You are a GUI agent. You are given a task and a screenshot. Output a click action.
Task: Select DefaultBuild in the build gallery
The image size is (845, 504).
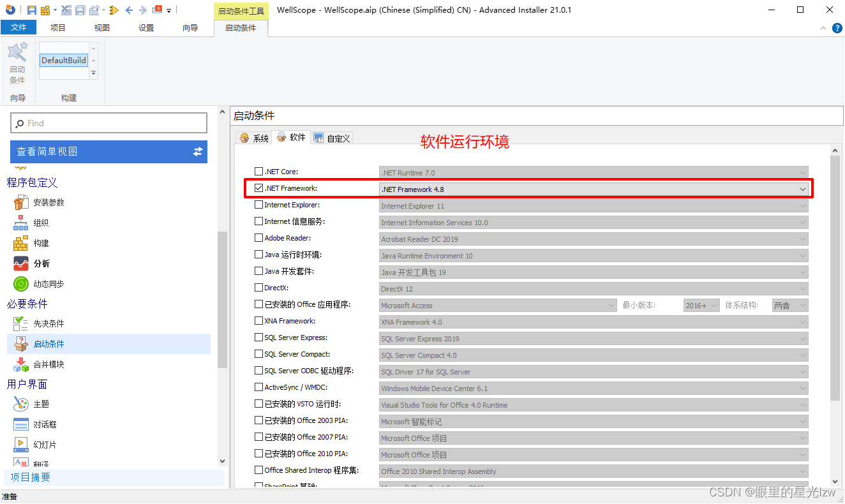tap(64, 60)
